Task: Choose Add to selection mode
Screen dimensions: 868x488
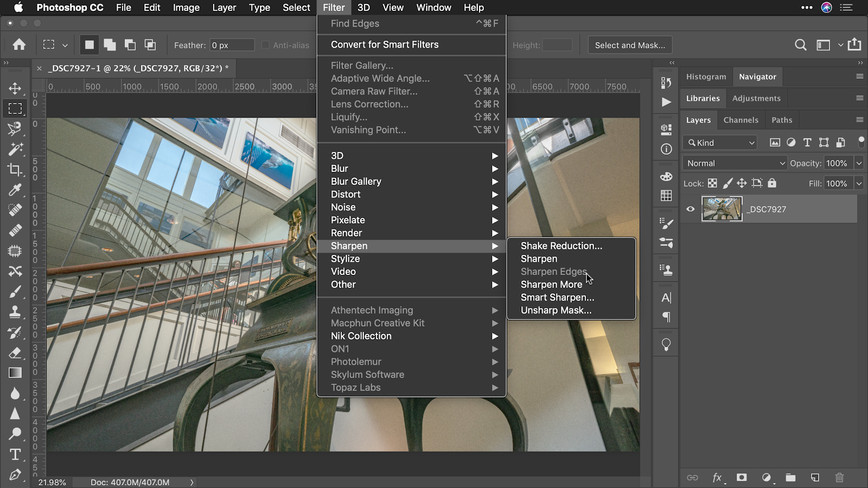Action: (110, 45)
